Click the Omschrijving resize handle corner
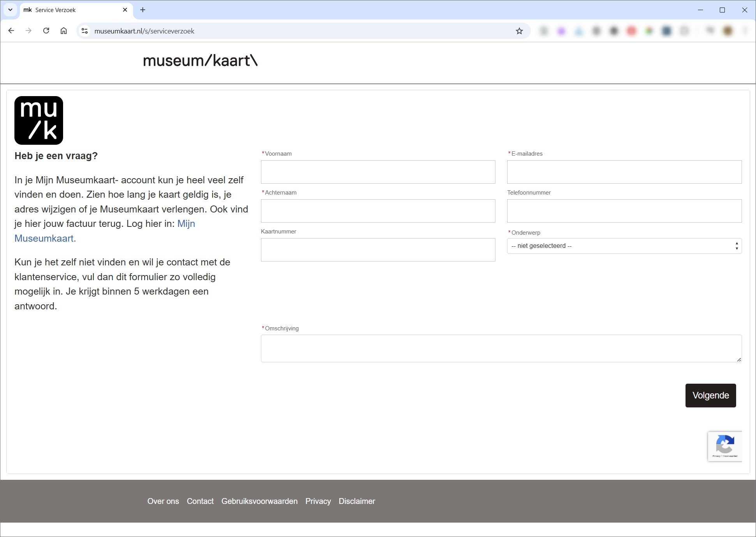 point(739,359)
